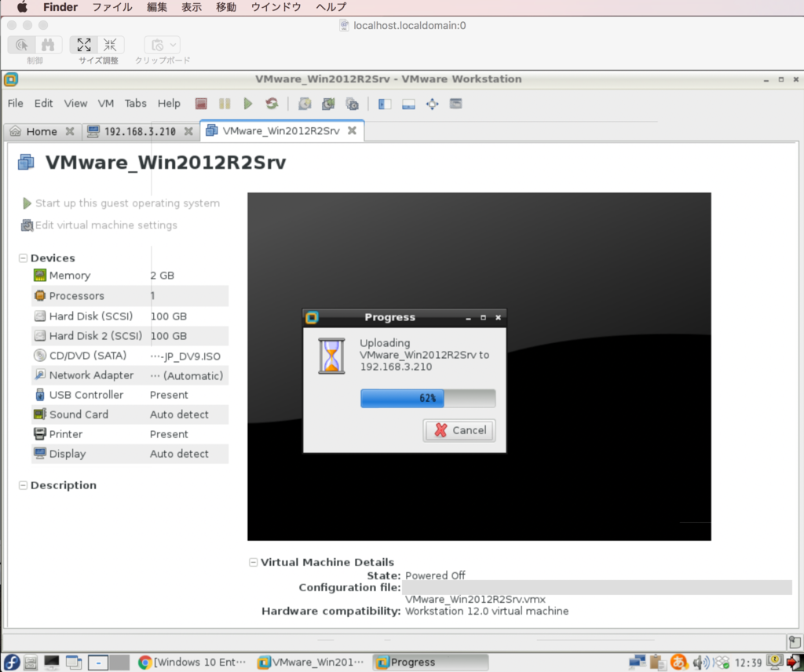Click the Unity/console view toolbar icon
Viewport: 804px width, 672px height.
tap(456, 104)
